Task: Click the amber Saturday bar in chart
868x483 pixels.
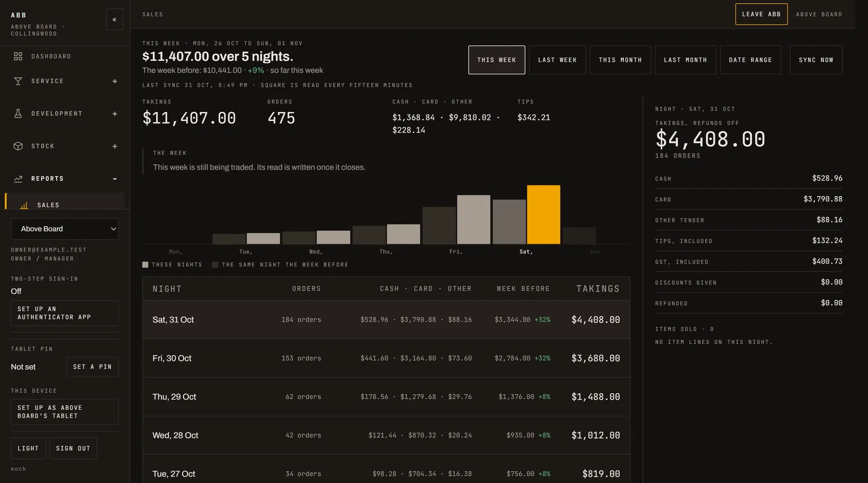Action: point(544,215)
